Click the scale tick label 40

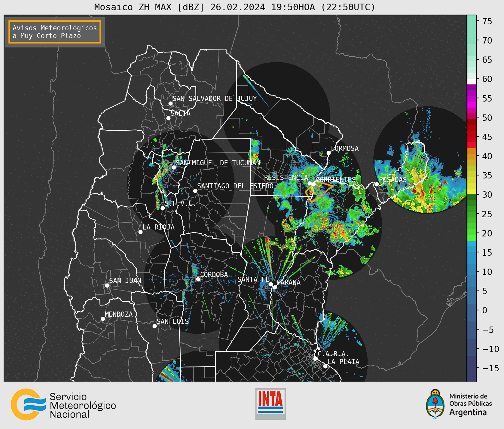[487, 156]
